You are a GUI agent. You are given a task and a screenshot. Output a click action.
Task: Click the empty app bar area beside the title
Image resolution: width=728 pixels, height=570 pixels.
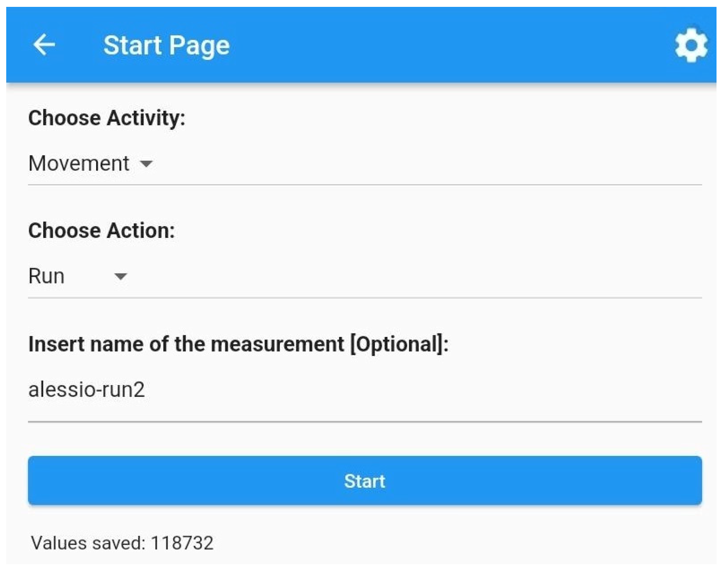coord(434,45)
